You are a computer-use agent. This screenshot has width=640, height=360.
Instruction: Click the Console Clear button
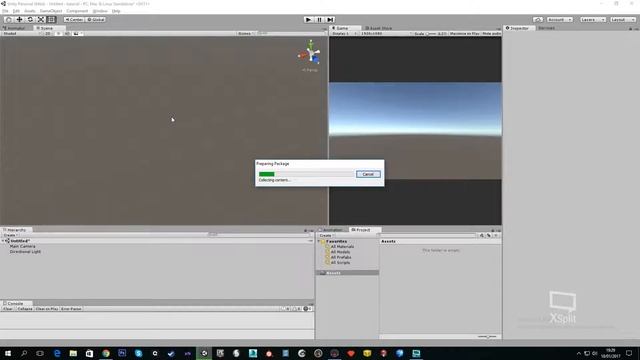[8, 309]
